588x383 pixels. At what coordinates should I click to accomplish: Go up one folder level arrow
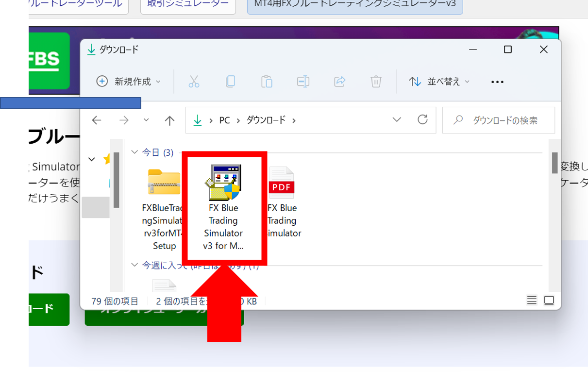(169, 120)
